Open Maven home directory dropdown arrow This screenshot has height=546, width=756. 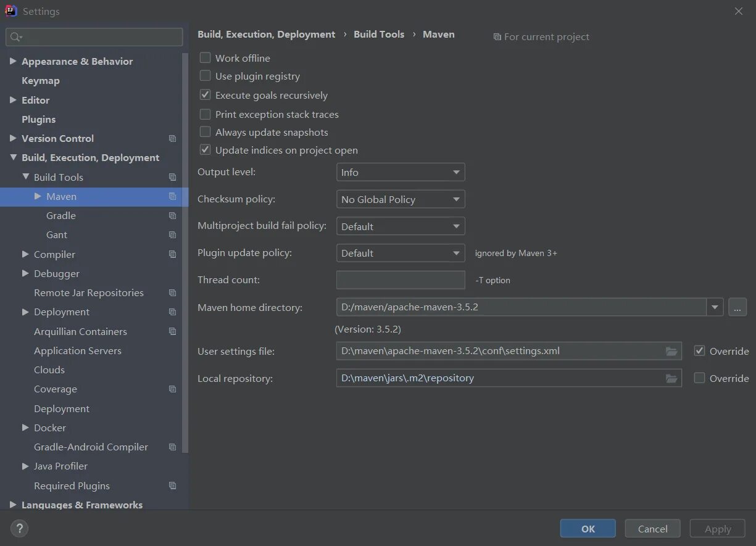tap(715, 307)
